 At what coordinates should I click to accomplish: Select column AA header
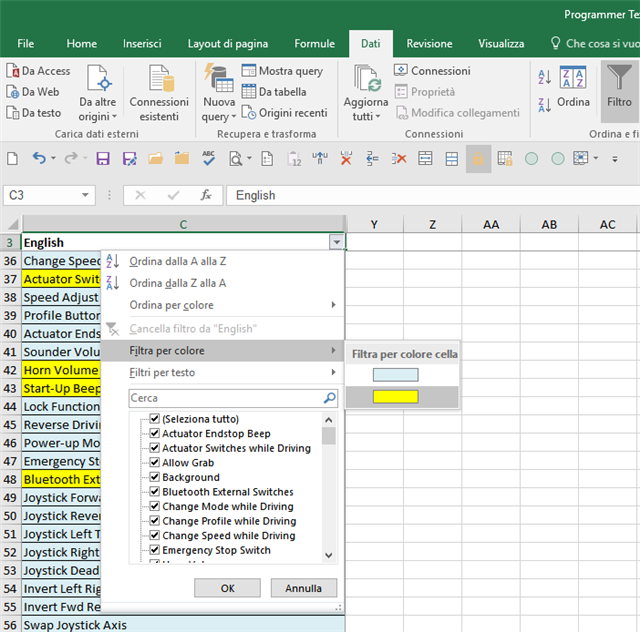[491, 225]
